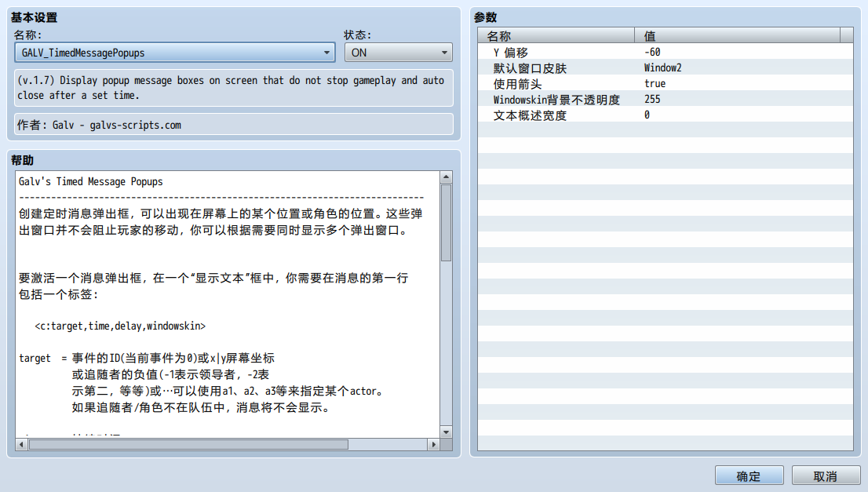Click the help vertical scrollbar thumb
Image resolution: width=868 pixels, height=492 pixels.
click(x=447, y=223)
